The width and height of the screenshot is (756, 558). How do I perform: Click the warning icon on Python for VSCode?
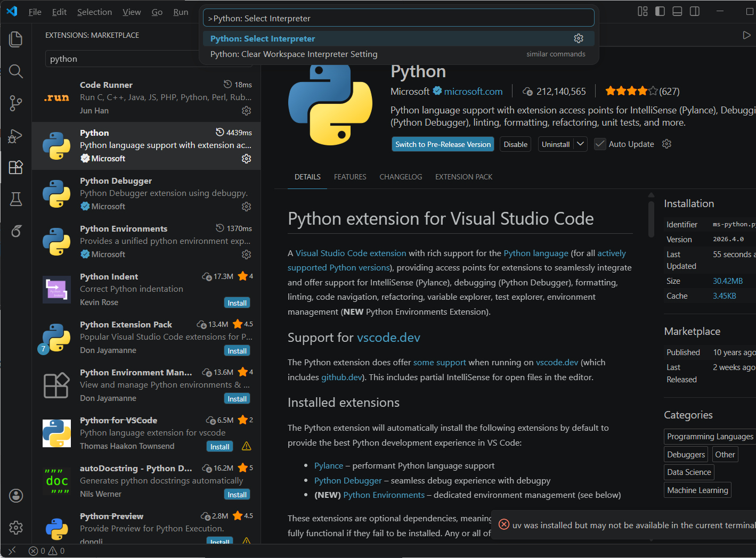point(246,446)
